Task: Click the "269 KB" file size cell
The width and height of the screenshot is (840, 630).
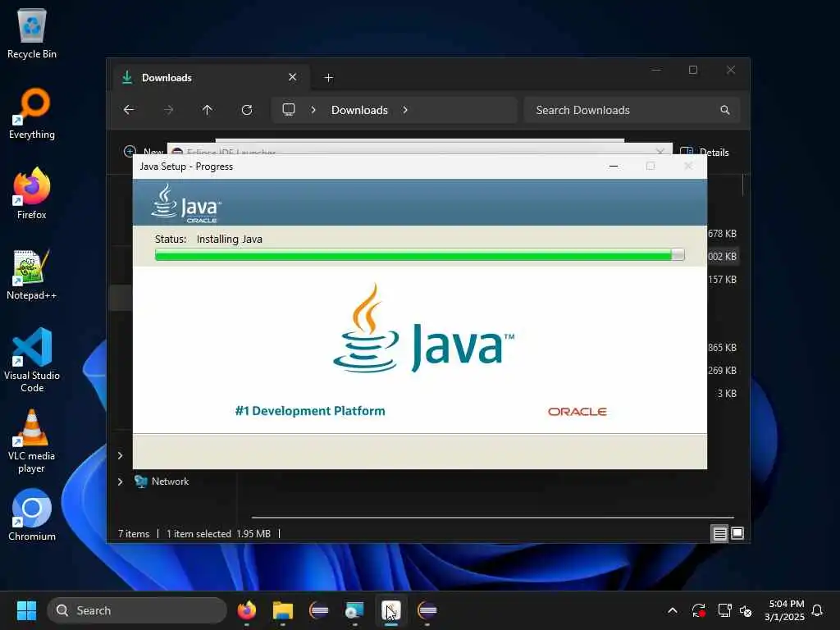Action: coord(722,371)
